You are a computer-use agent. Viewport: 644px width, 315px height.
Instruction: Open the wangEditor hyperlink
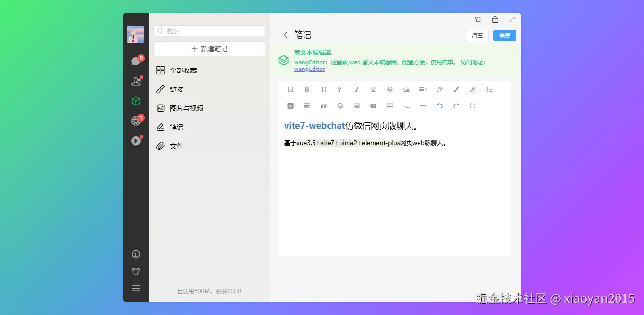point(309,69)
